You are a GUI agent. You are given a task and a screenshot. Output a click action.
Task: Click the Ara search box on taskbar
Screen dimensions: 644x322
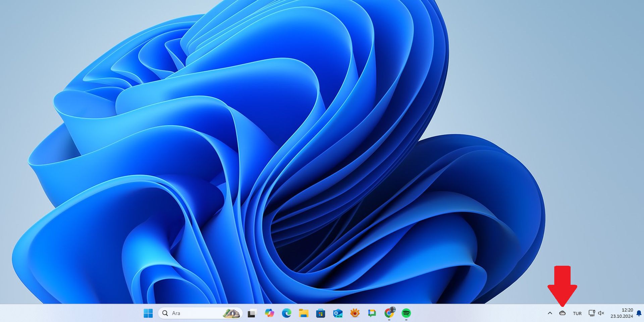[200, 313]
